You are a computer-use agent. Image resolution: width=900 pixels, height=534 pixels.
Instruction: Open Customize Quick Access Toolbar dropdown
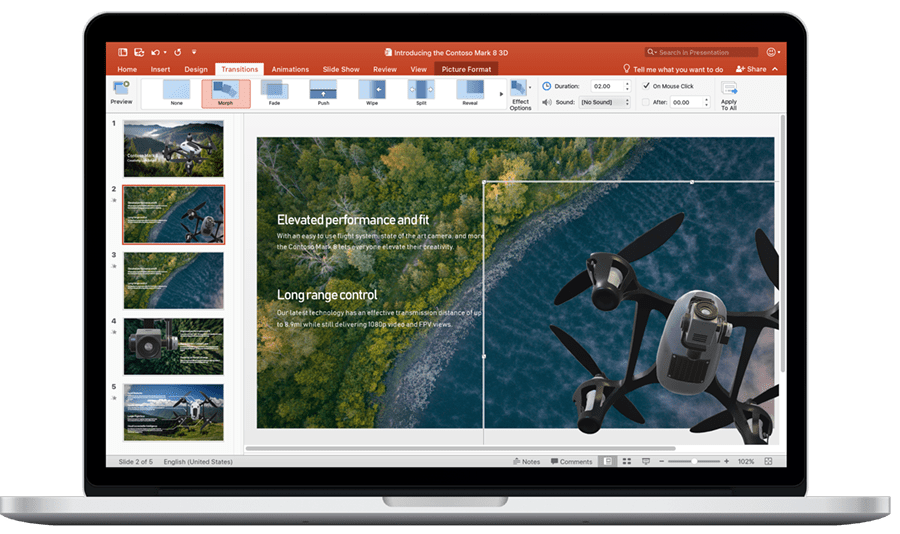click(194, 52)
